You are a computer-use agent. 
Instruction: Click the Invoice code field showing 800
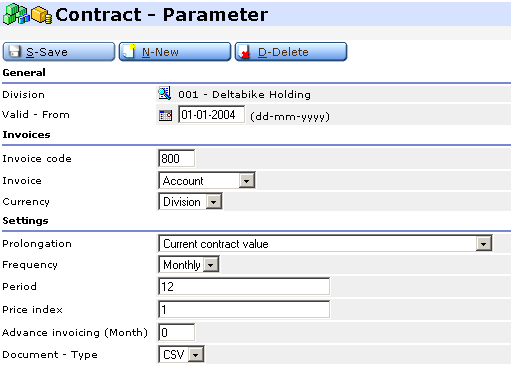(x=176, y=158)
